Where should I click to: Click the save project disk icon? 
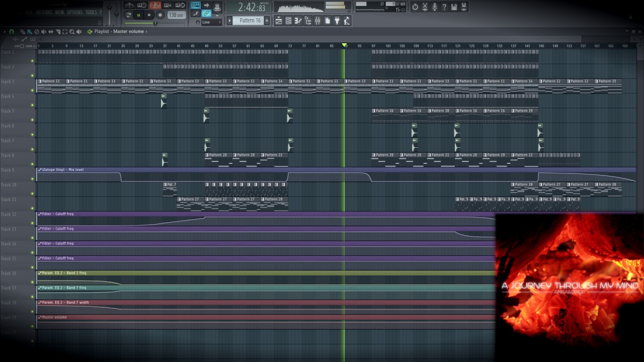pos(454,7)
